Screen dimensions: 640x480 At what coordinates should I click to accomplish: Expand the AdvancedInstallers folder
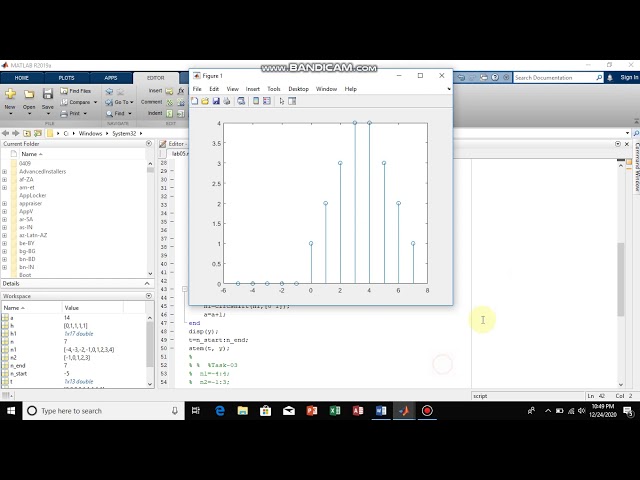[4, 172]
